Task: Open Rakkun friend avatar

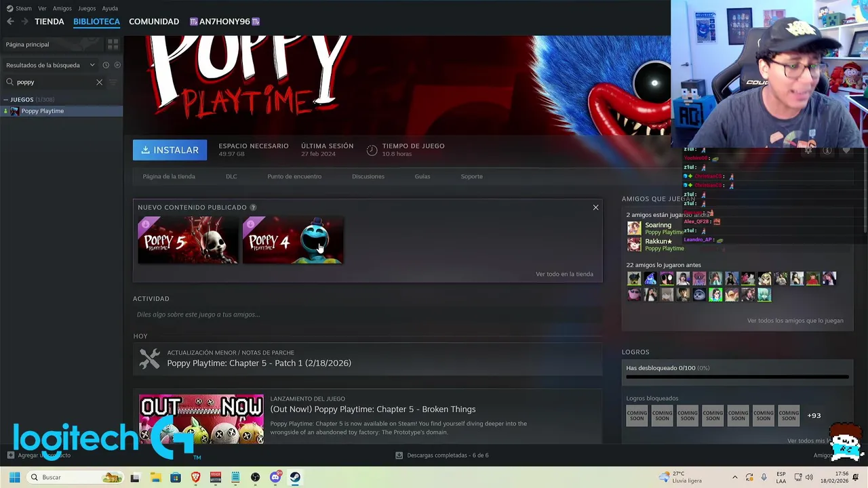Action: point(634,245)
